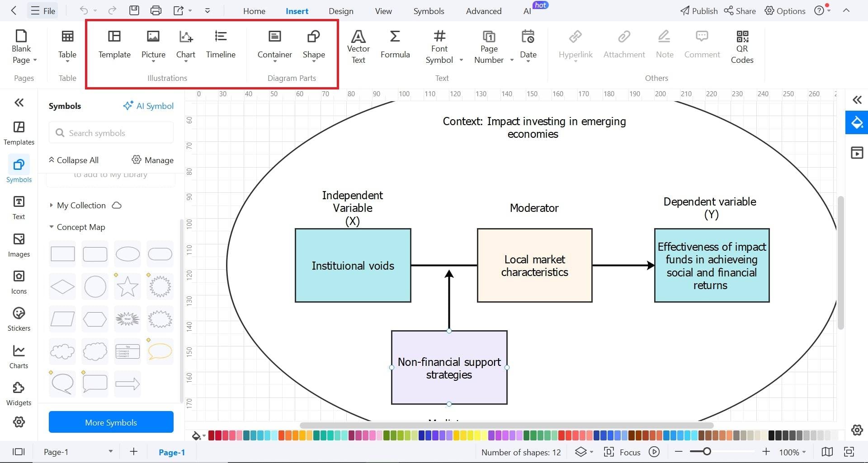This screenshot has height=463, width=868.
Task: Open the quick access customization dropdown
Action: pyautogui.click(x=208, y=10)
